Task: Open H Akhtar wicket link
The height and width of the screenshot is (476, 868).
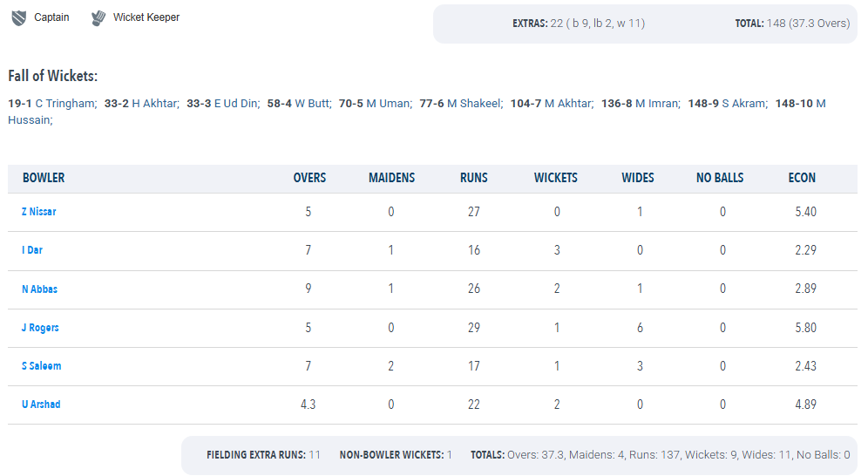Action: (x=155, y=104)
